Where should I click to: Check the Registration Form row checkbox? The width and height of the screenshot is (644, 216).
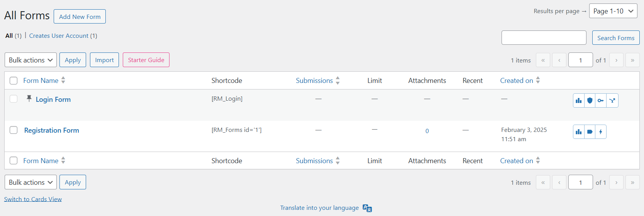(14, 130)
